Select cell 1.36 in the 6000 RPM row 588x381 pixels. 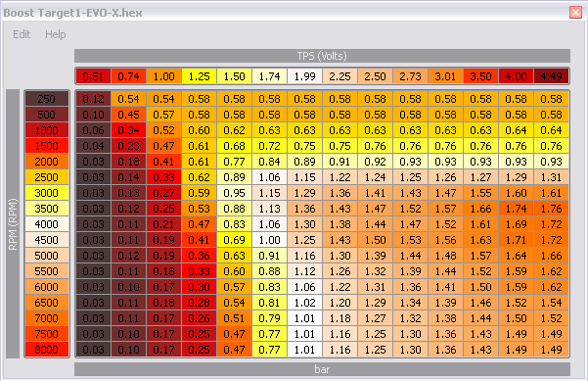pos(411,287)
